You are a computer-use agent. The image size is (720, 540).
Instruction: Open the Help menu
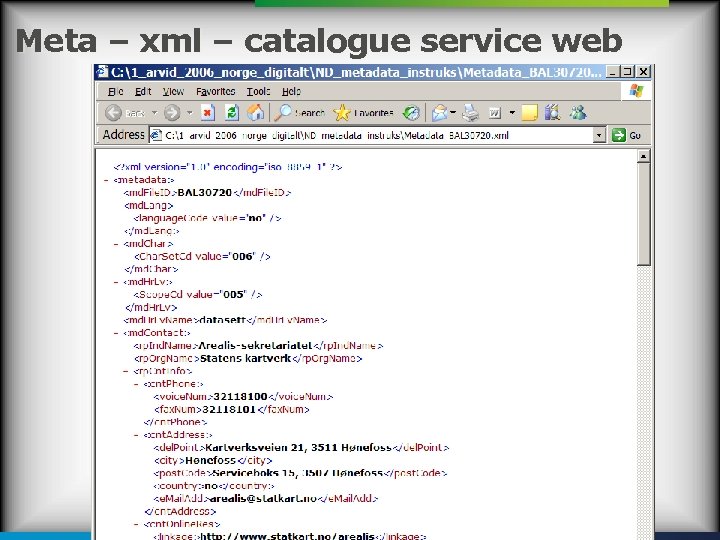click(x=291, y=91)
